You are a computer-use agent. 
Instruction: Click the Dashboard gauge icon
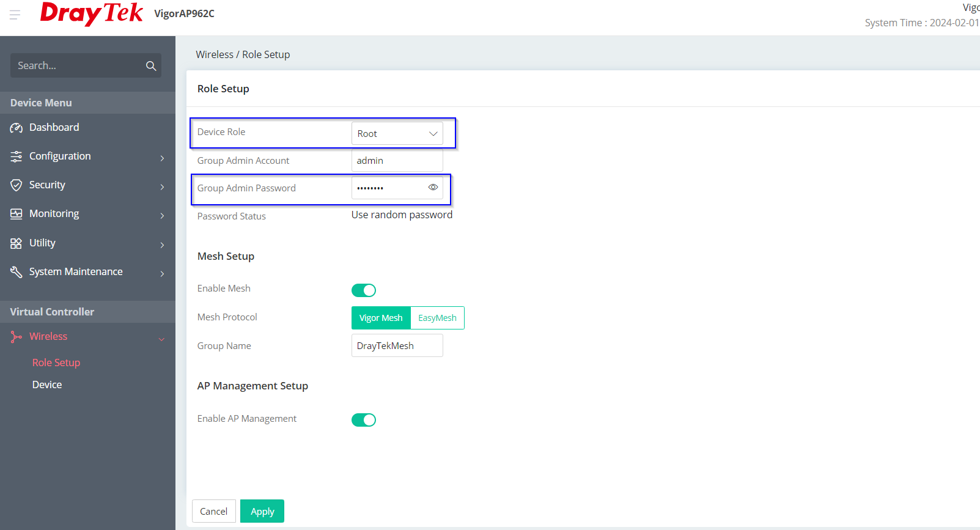(x=17, y=128)
